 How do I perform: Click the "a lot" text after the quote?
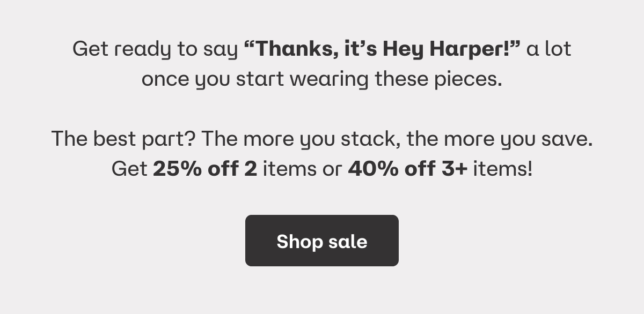[x=549, y=49]
